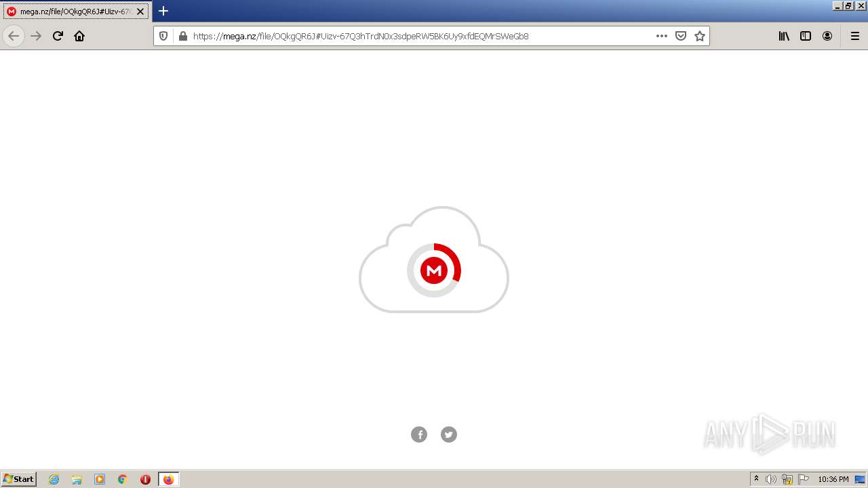Screen dimensions: 868x488
Task: Open the Windows Start menu
Action: tap(19, 479)
